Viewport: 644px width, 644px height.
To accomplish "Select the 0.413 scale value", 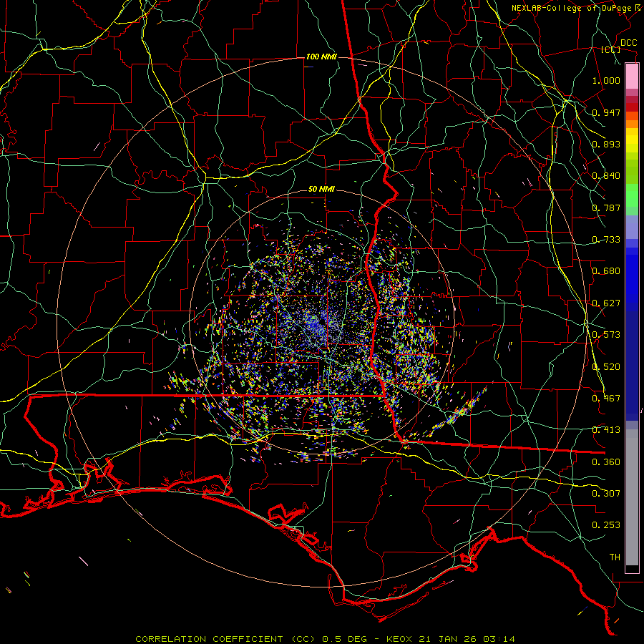I will tap(606, 430).
